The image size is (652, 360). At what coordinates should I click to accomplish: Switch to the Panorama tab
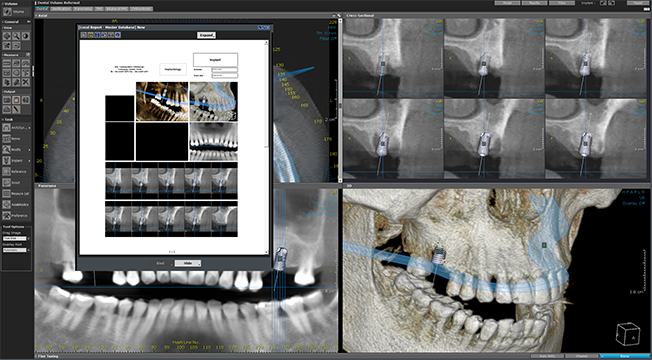click(83, 8)
